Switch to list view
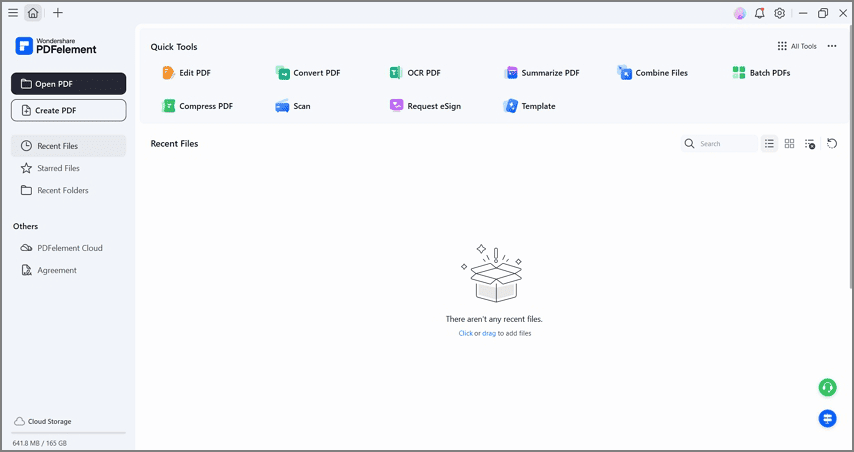The width and height of the screenshot is (854, 452). tap(769, 144)
